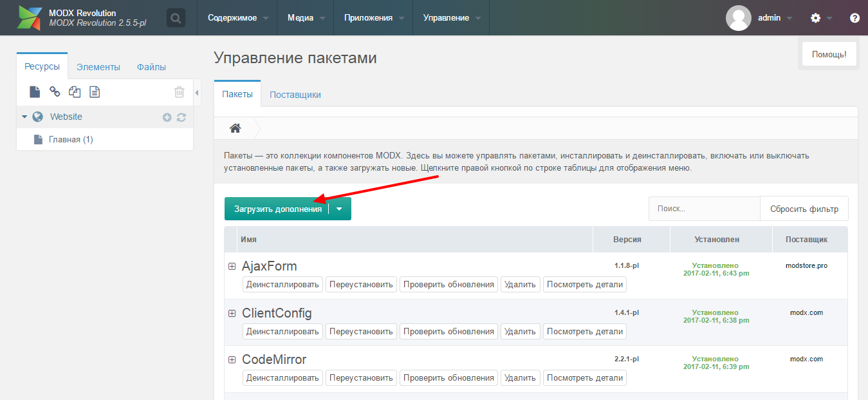Create a new static resource icon

[x=95, y=92]
